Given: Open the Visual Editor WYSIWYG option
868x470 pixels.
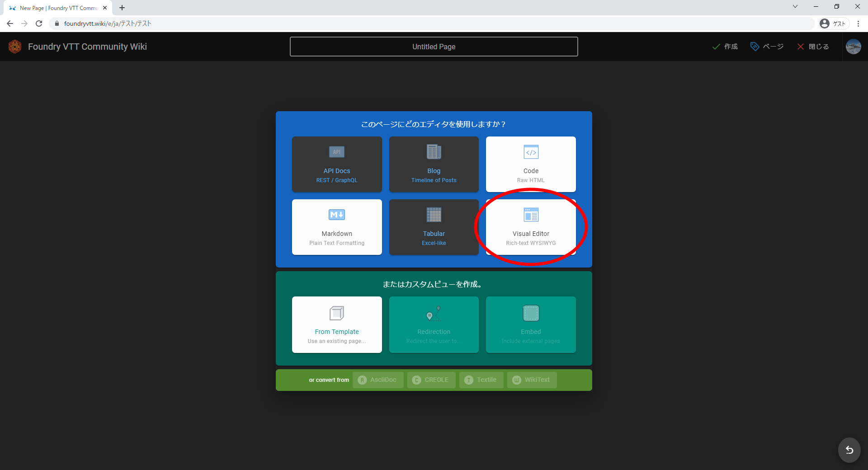Looking at the screenshot, I should pyautogui.click(x=531, y=227).
